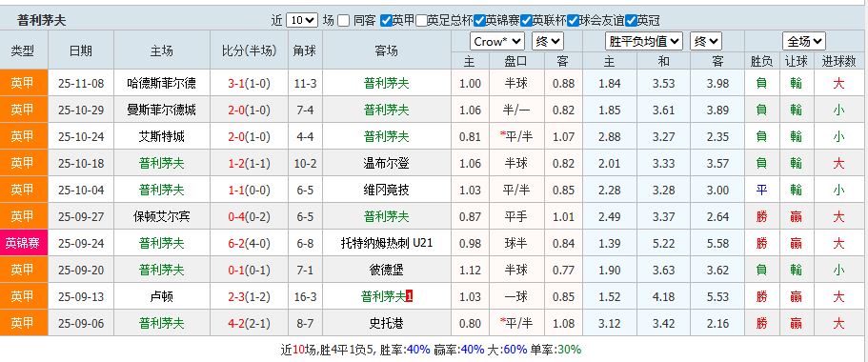
Task: Click the pink 英锦赛 competition type cell
Action: (x=23, y=243)
